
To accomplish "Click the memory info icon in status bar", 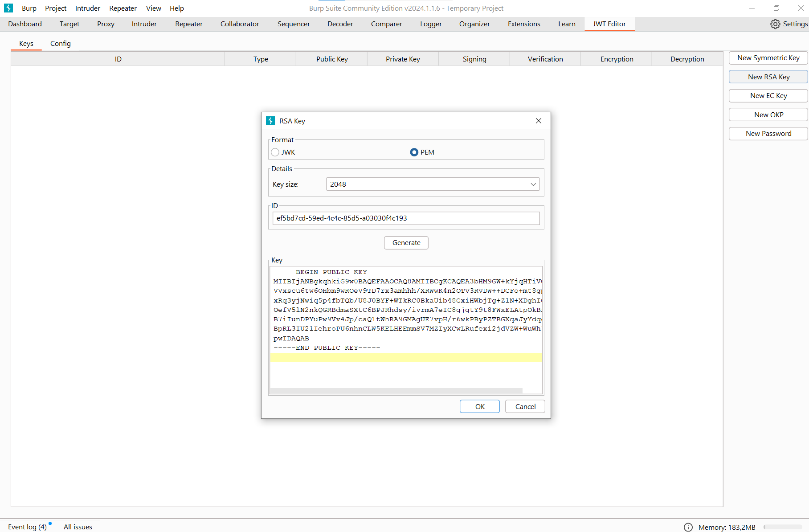I will click(x=688, y=527).
